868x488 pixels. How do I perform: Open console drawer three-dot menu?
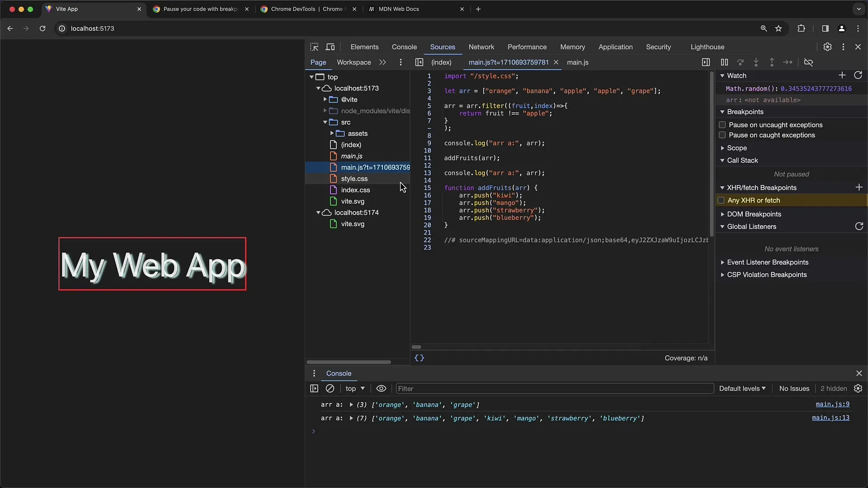314,373
